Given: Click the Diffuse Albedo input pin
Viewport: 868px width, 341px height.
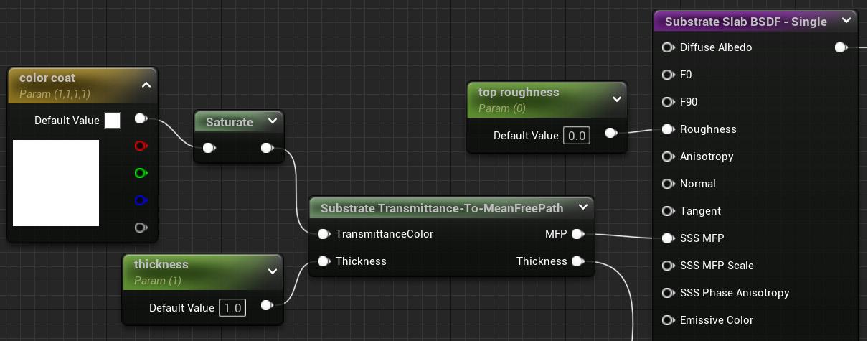Looking at the screenshot, I should coord(668,47).
